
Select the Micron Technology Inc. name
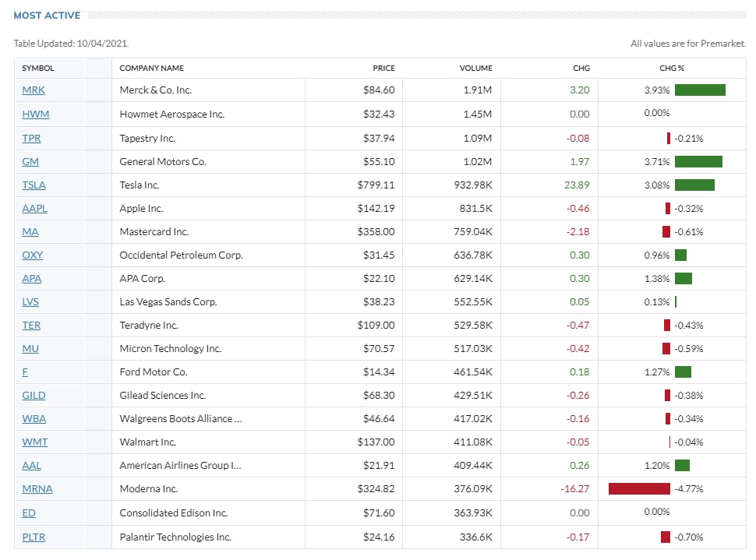click(170, 349)
